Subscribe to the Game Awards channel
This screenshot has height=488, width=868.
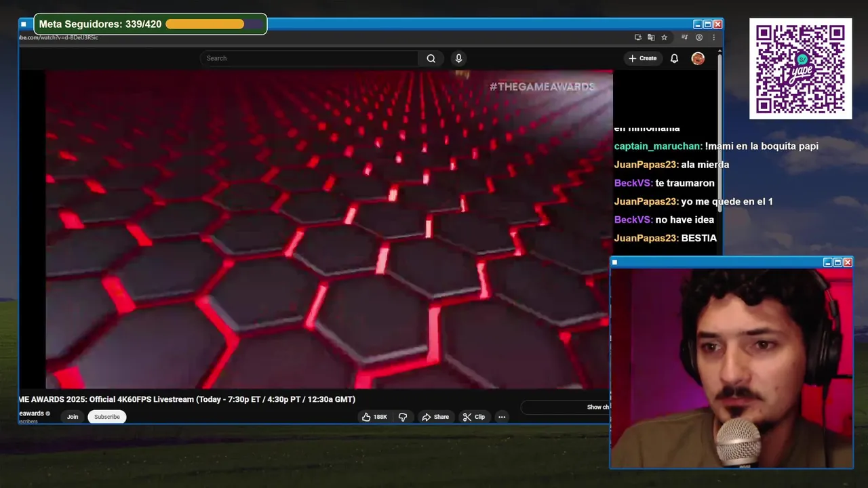point(107,417)
